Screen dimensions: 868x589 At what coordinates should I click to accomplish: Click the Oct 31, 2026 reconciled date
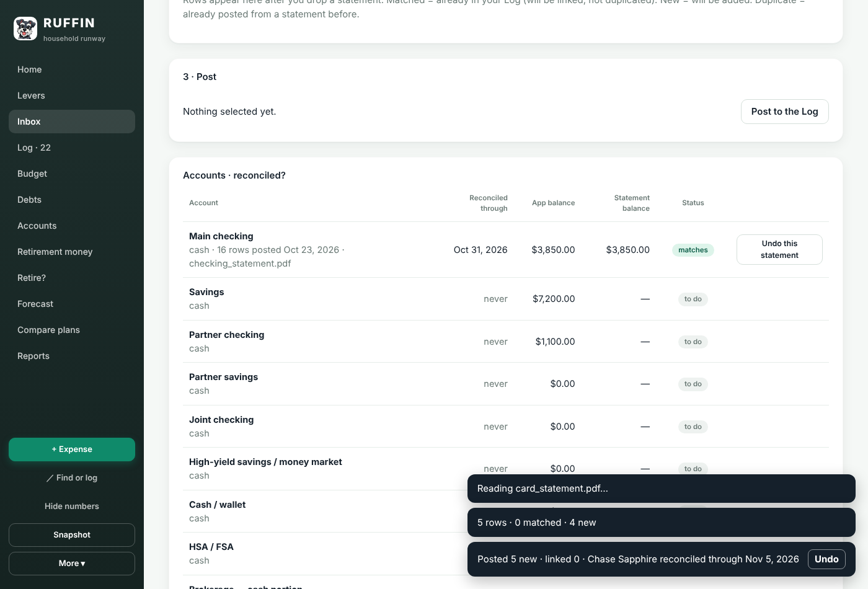pyautogui.click(x=480, y=250)
